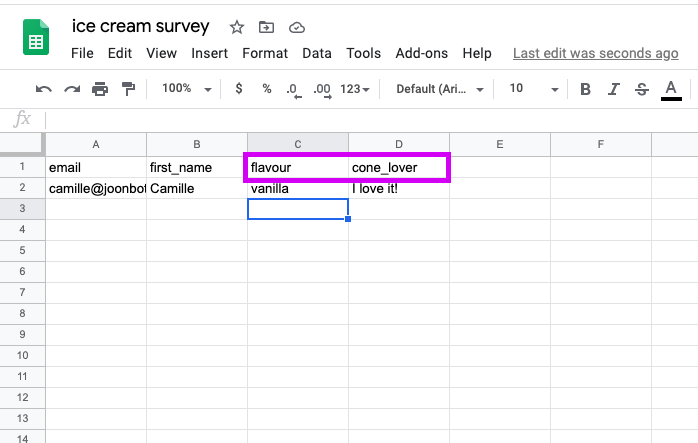698x443 pixels.
Task: Open the Add-ons menu
Action: (x=422, y=53)
